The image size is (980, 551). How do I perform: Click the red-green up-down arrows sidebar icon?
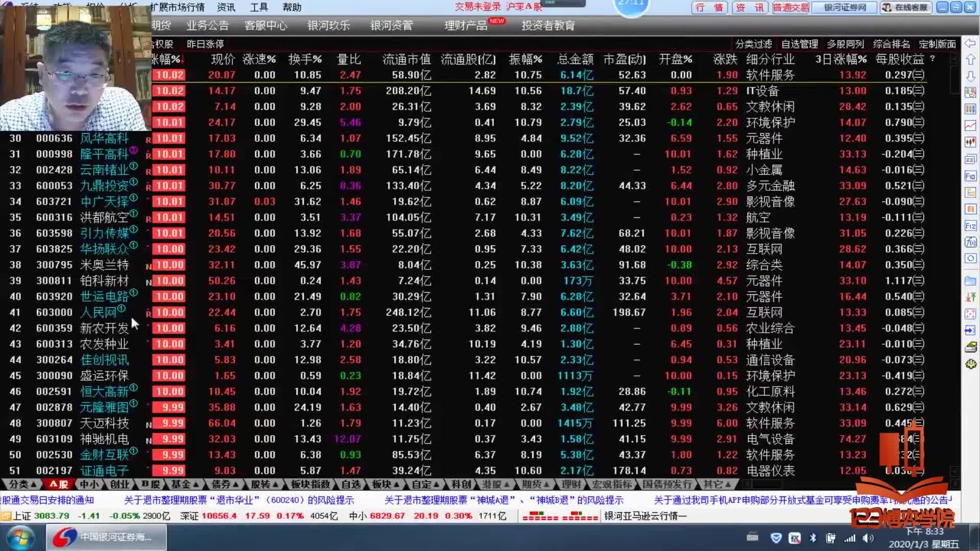tap(970, 297)
